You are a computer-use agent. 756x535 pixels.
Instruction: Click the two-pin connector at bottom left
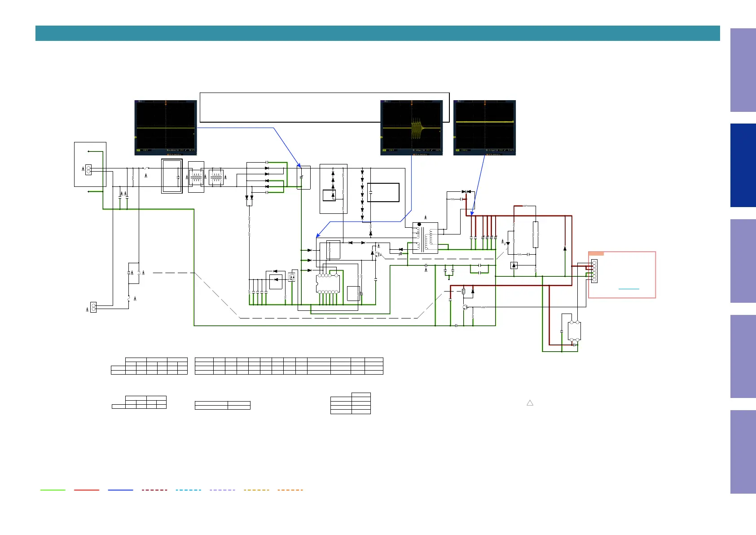click(93, 307)
